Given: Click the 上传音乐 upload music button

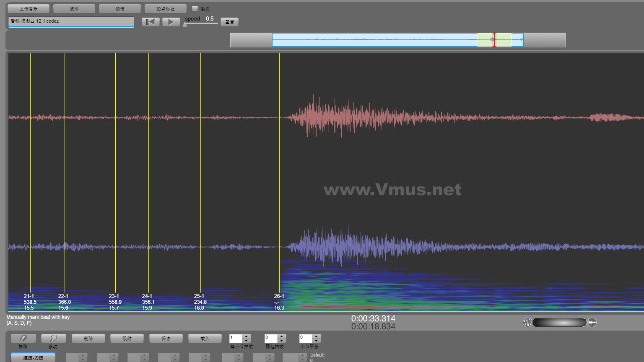Looking at the screenshot, I should tap(29, 8).
